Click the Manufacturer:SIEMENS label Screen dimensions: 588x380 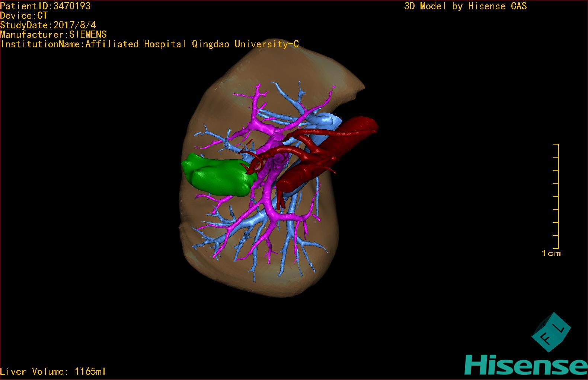pyautogui.click(x=53, y=35)
